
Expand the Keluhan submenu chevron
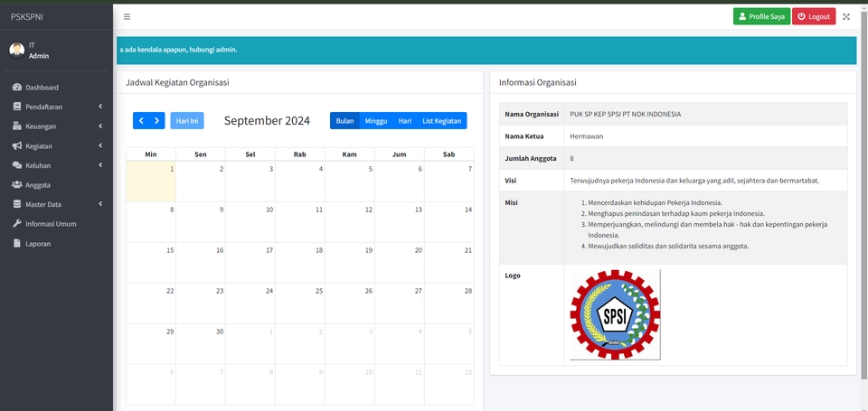(100, 165)
